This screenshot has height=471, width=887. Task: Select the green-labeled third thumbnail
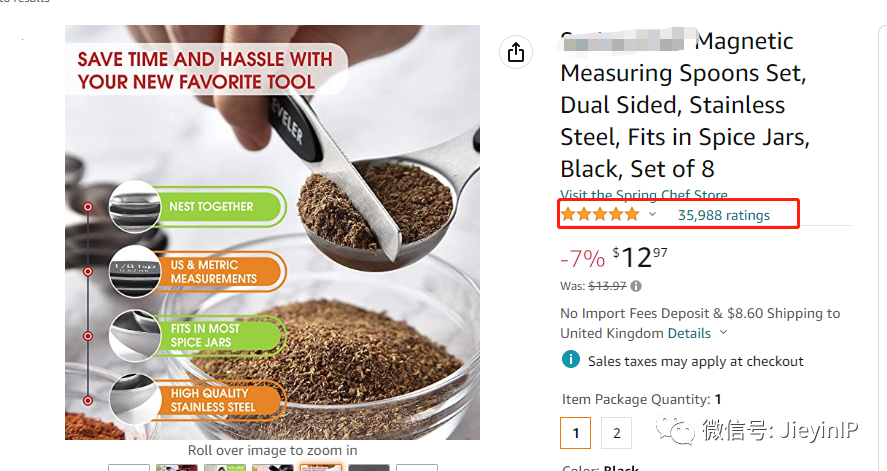[225, 468]
